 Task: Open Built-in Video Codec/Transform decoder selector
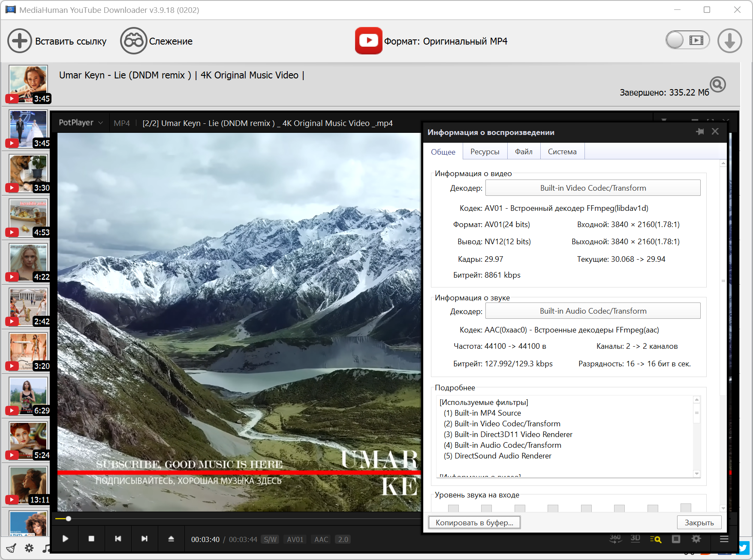[x=593, y=188]
